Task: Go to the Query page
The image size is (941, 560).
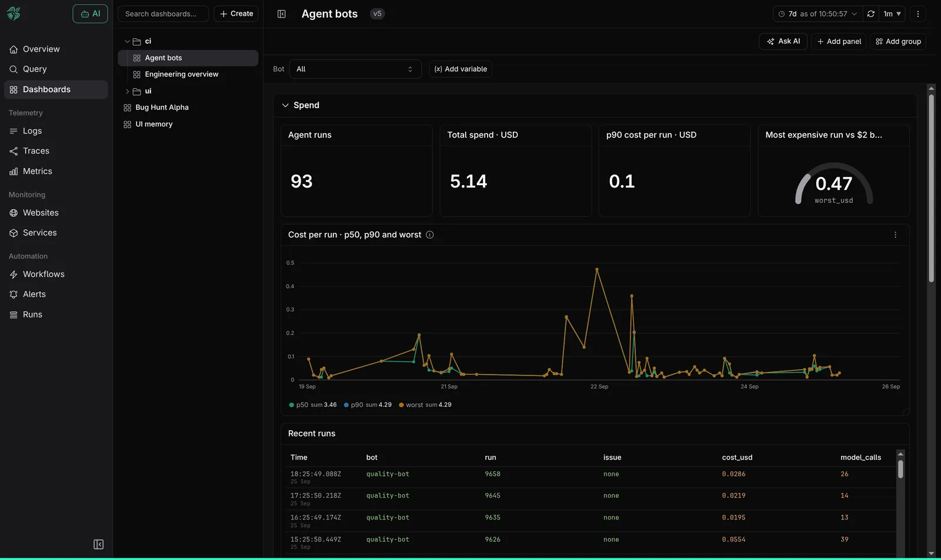Action: pos(55,69)
